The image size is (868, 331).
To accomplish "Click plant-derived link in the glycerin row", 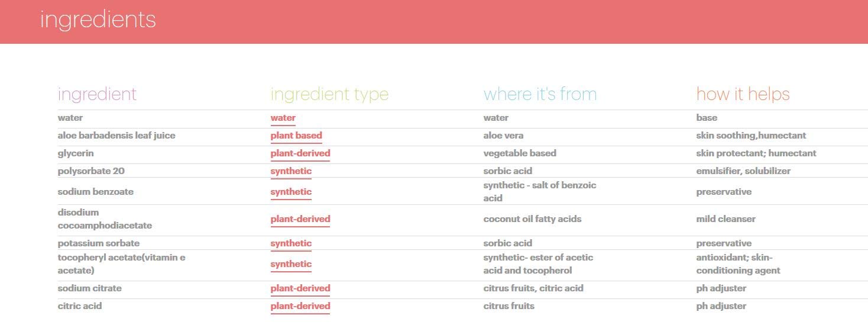I will [300, 153].
